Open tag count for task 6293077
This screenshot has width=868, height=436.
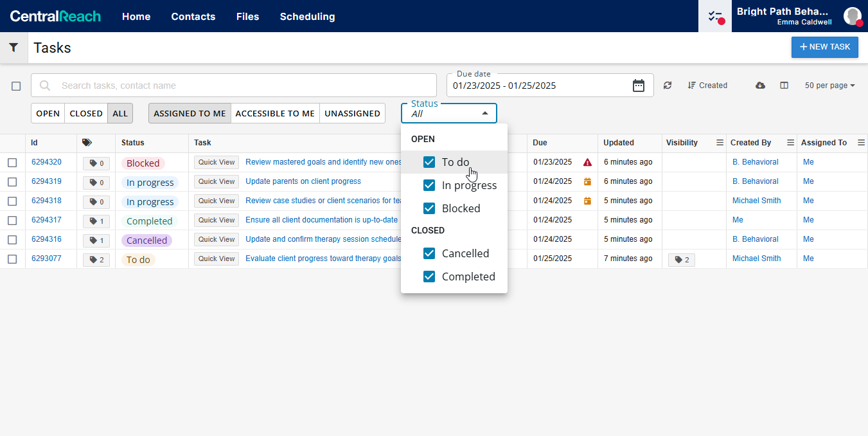click(x=96, y=260)
